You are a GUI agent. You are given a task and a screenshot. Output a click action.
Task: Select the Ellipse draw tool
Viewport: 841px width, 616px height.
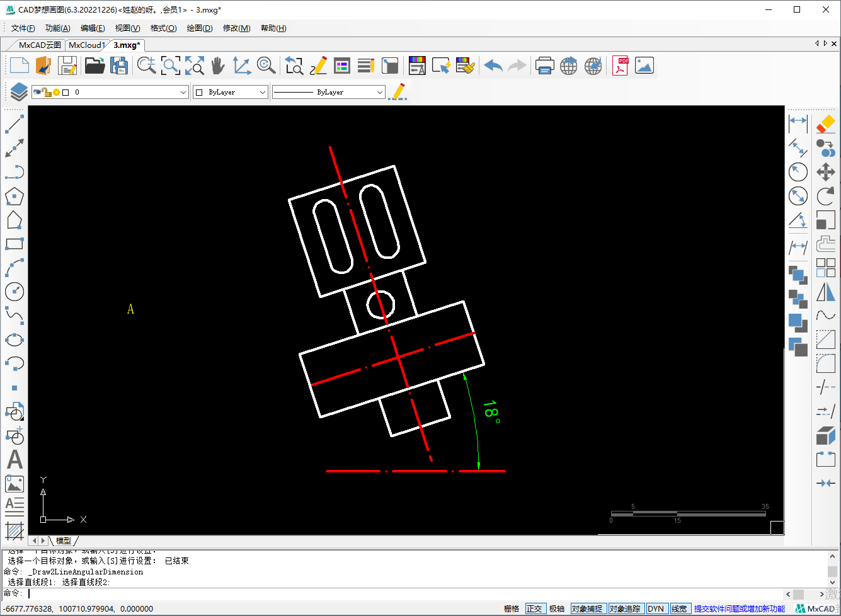coord(14,340)
